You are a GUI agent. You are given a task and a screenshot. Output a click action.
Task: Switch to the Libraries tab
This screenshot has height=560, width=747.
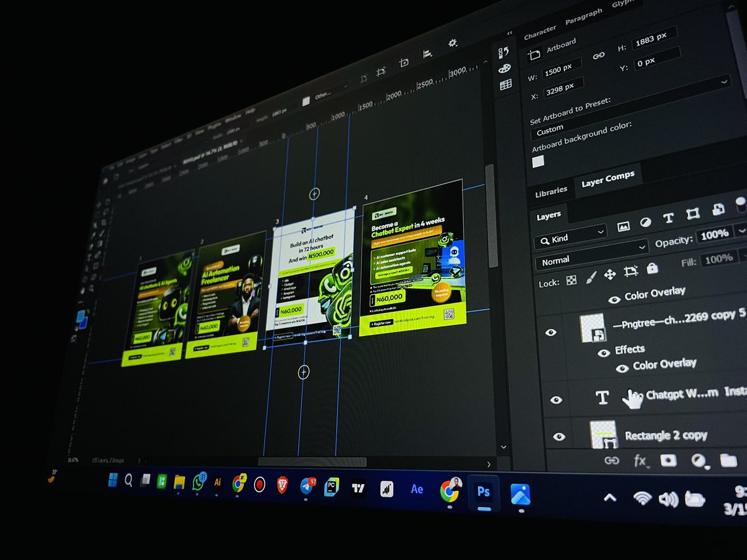(551, 192)
